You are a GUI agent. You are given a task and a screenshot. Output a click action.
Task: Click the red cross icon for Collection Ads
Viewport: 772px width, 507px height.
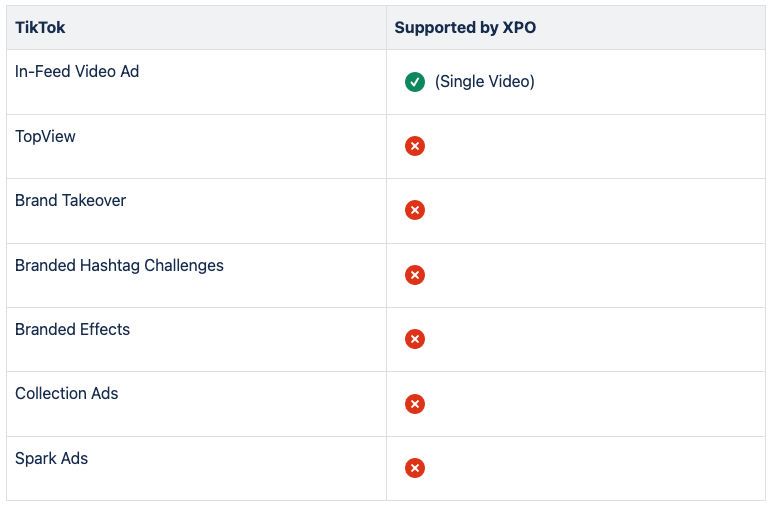tap(415, 404)
